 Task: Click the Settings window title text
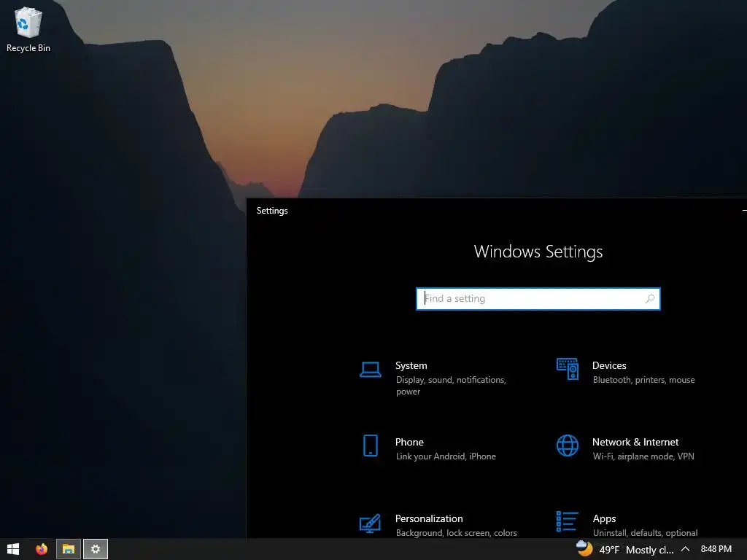pyautogui.click(x=272, y=211)
